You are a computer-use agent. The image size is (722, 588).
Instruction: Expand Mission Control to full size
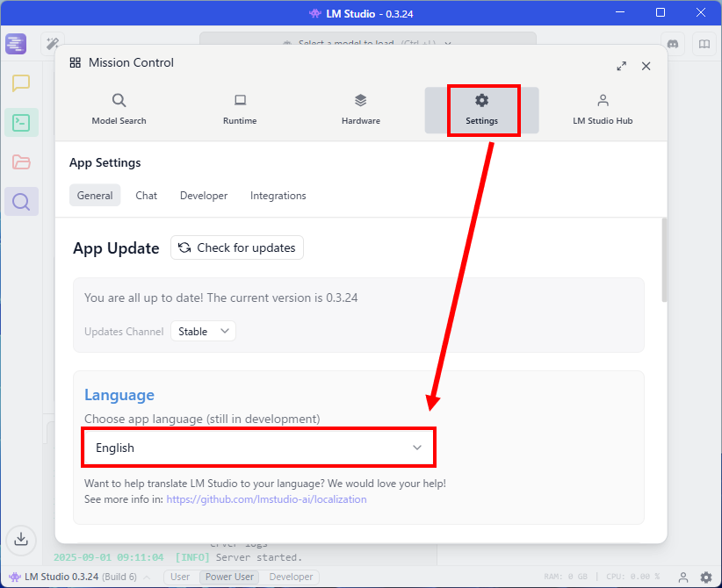[x=622, y=66]
